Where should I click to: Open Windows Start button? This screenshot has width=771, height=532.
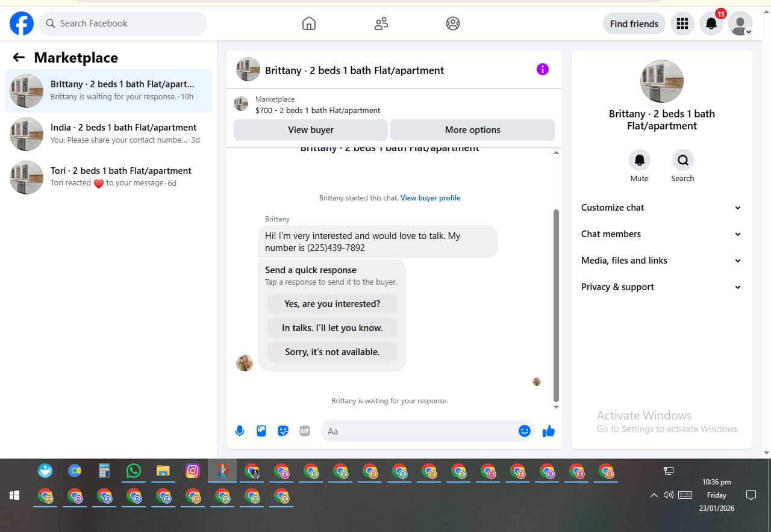14,495
